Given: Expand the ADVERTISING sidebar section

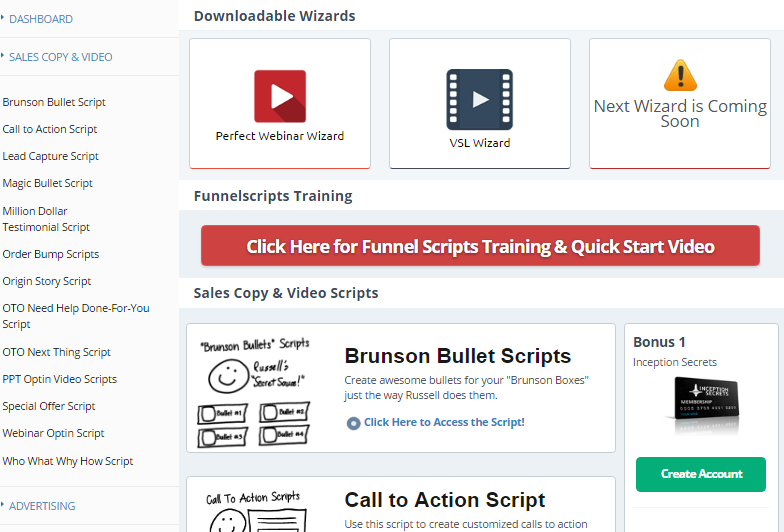Looking at the screenshot, I should coord(42,506).
